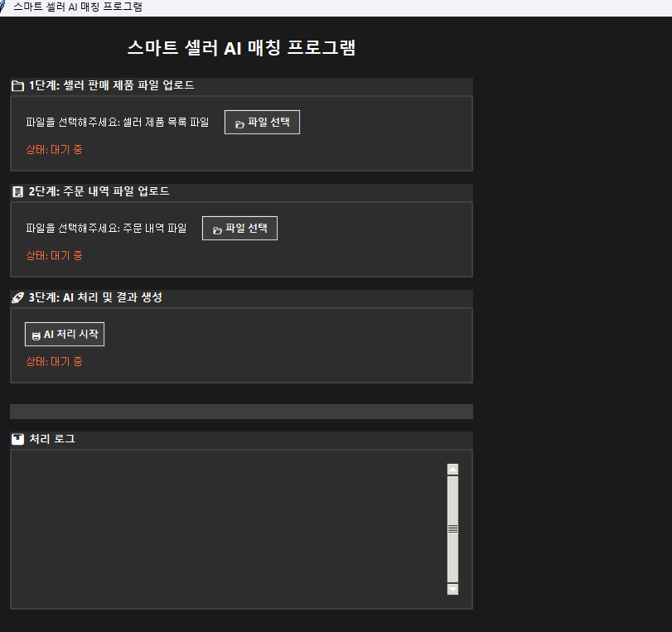Click the 상태: 대기 중 label in 3단계

[x=55, y=362]
